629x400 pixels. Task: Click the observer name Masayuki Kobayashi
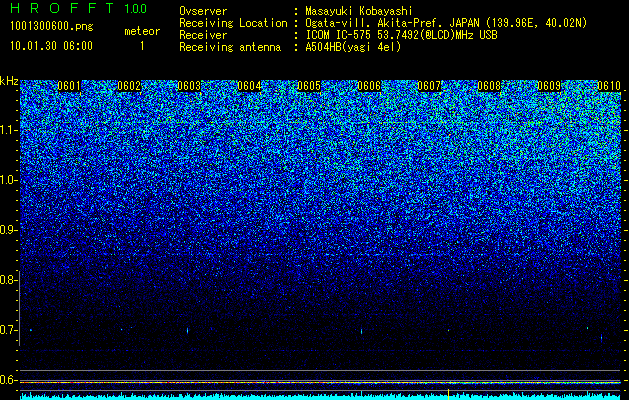[359, 11]
